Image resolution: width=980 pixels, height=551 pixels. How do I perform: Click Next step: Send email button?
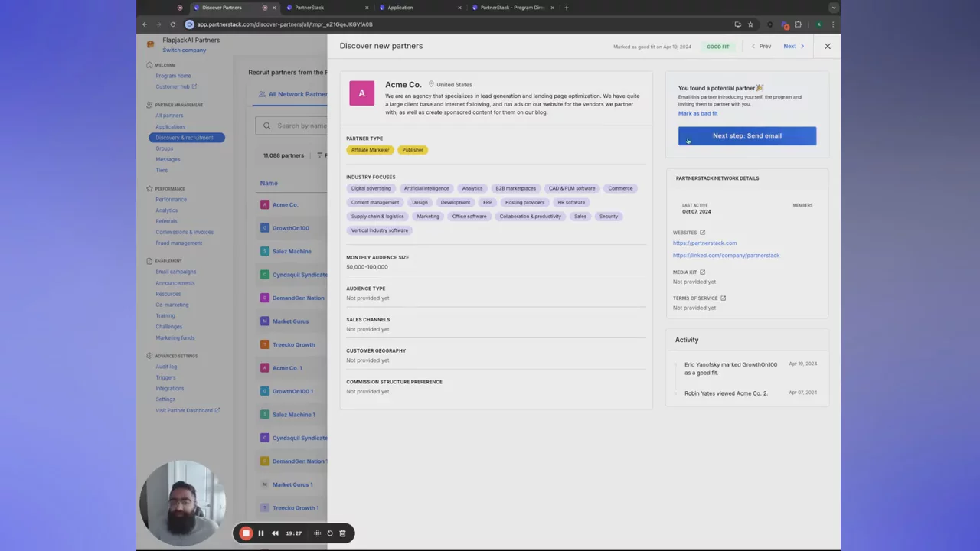[746, 135]
